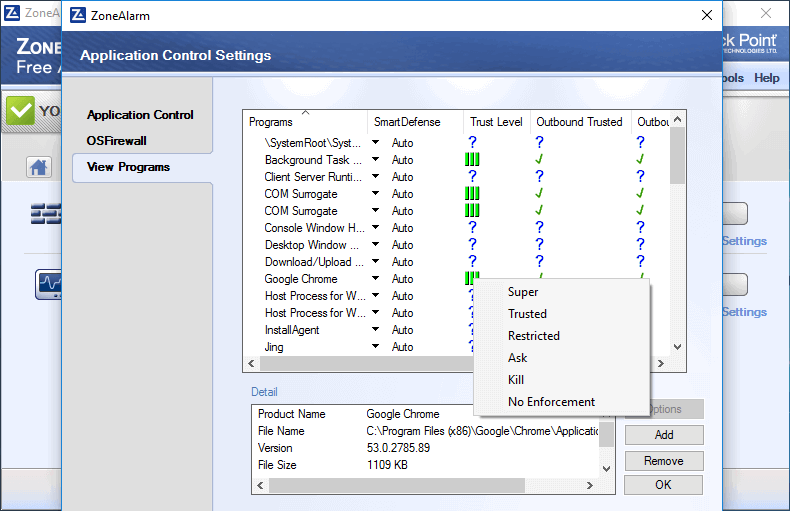Click Detail panel horizontal scrollbar right arrow
790x511 pixels.
[589, 485]
